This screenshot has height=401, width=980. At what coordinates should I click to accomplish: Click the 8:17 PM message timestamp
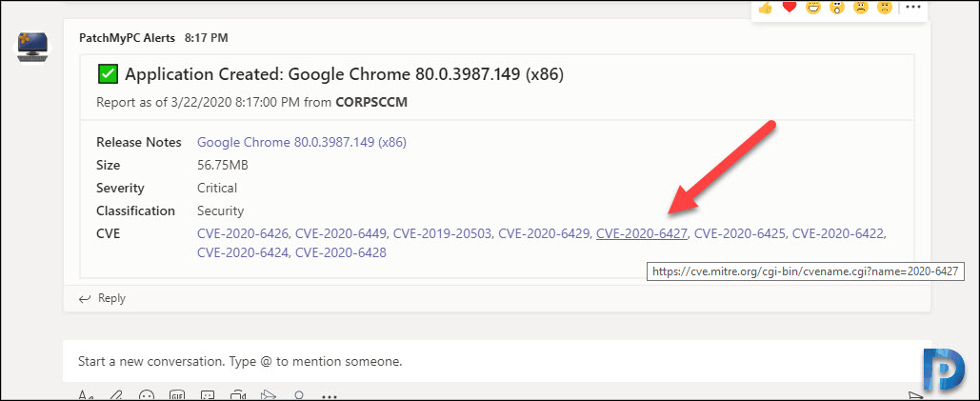[207, 38]
